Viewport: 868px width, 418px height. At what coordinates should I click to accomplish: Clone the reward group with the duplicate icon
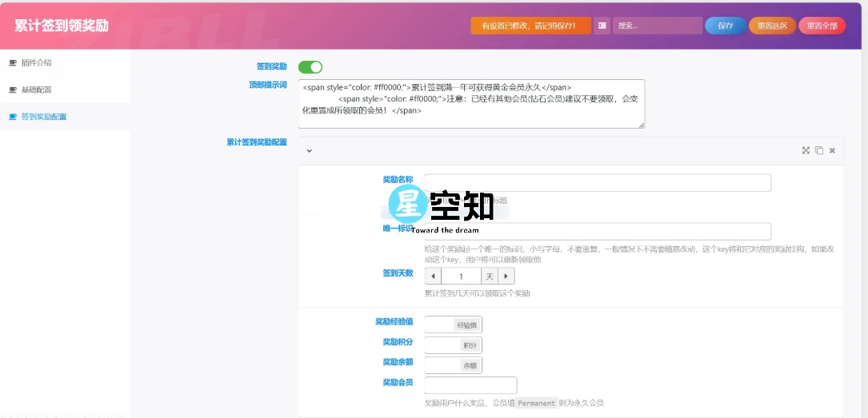[x=818, y=150]
